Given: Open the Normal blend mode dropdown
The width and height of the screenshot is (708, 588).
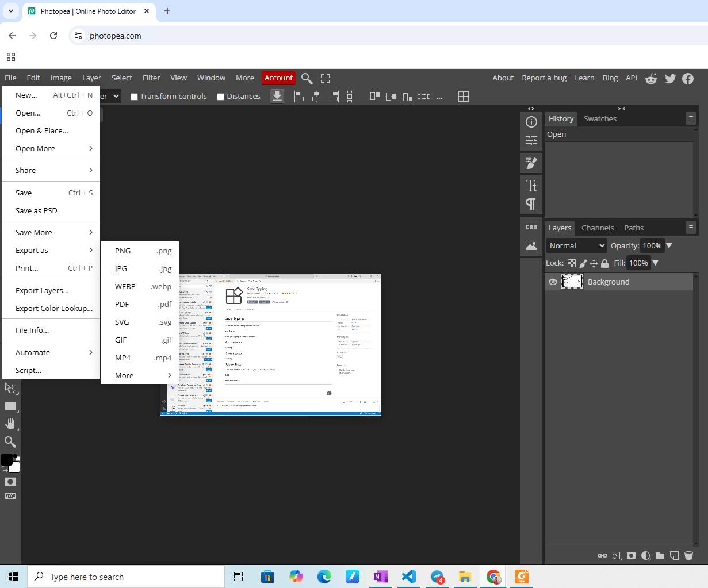Looking at the screenshot, I should point(576,245).
